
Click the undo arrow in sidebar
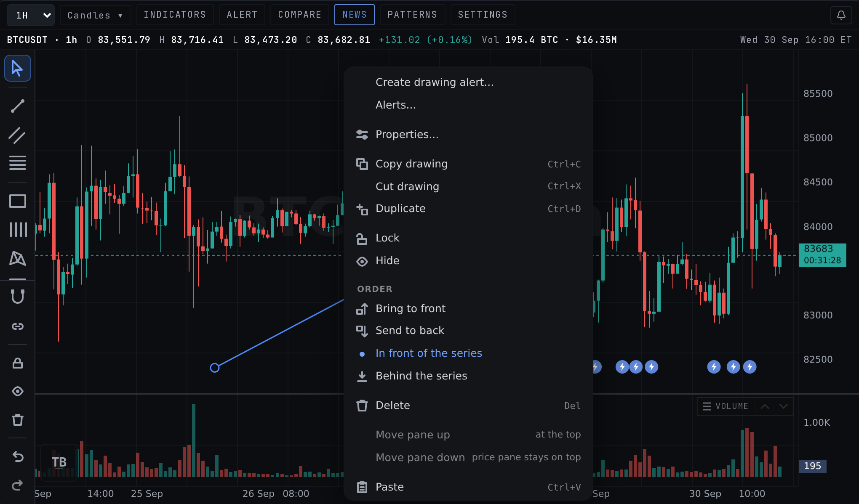click(18, 456)
